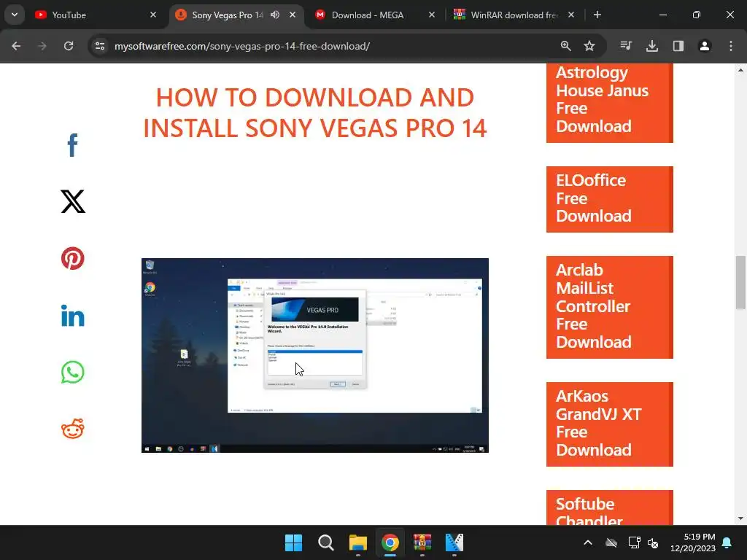
Task: Click the page vertical scrollbar thumb
Action: tap(740, 282)
